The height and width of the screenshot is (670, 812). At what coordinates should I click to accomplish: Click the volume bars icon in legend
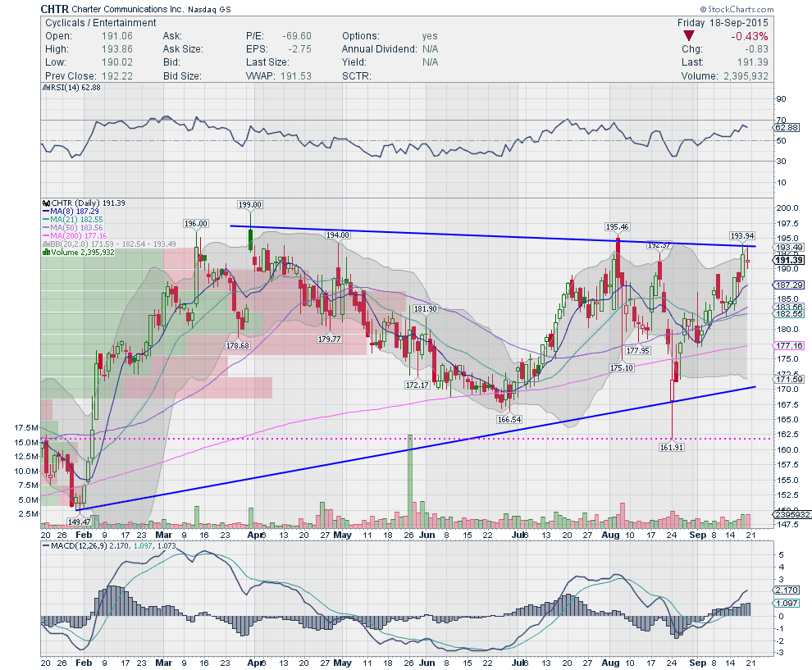click(x=46, y=252)
